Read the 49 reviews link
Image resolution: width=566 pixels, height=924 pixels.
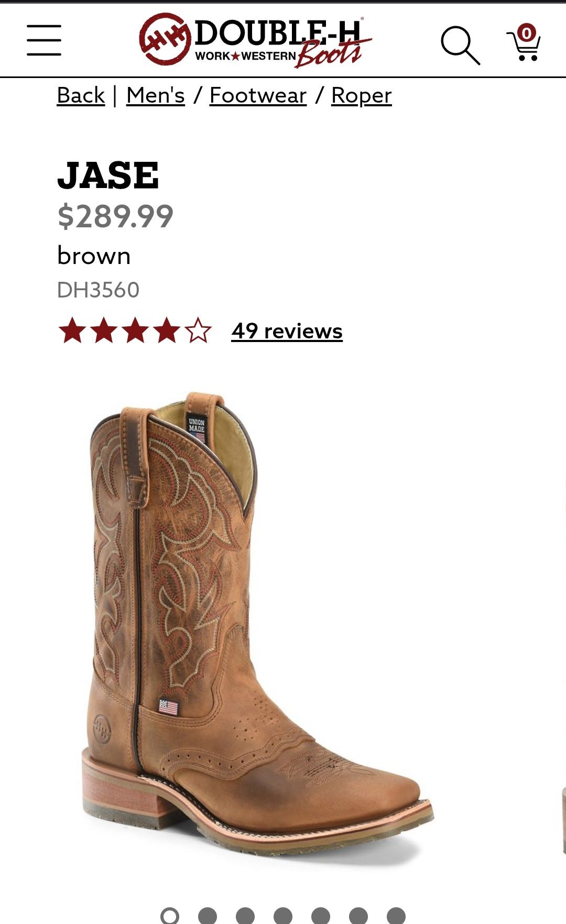(287, 331)
